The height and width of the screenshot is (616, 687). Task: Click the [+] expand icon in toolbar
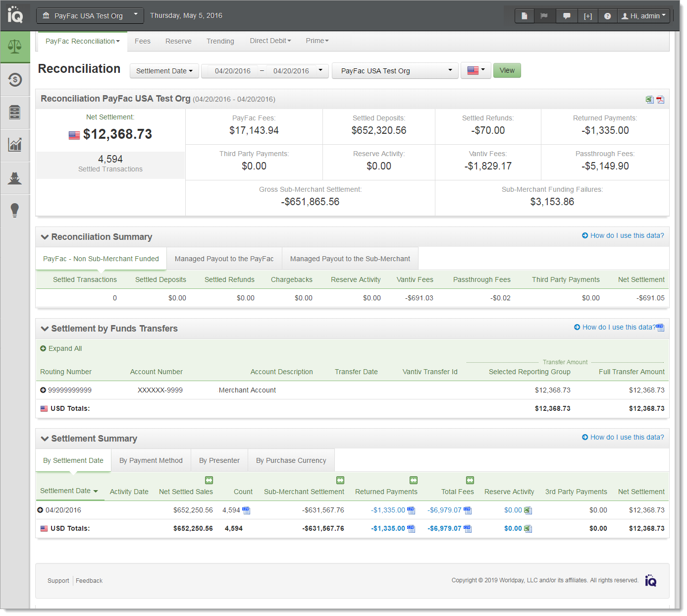588,16
